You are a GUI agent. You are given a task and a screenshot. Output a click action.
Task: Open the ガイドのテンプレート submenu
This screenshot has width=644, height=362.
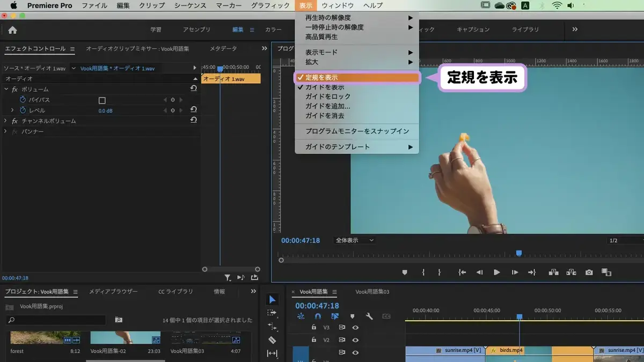[357, 147]
